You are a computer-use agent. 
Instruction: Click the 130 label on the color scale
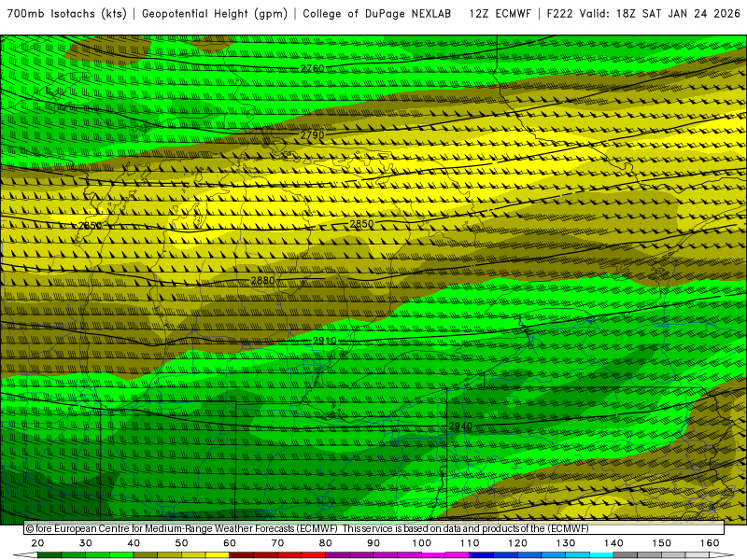pyautogui.click(x=566, y=543)
